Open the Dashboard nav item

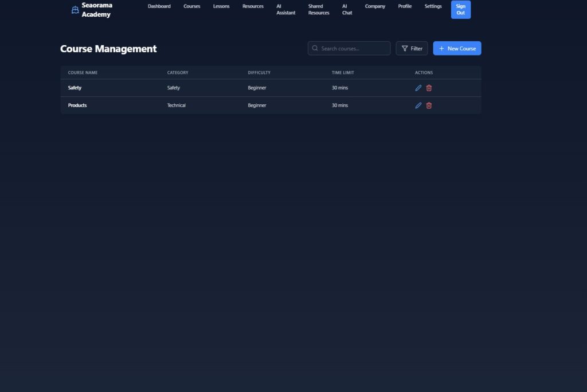(159, 6)
